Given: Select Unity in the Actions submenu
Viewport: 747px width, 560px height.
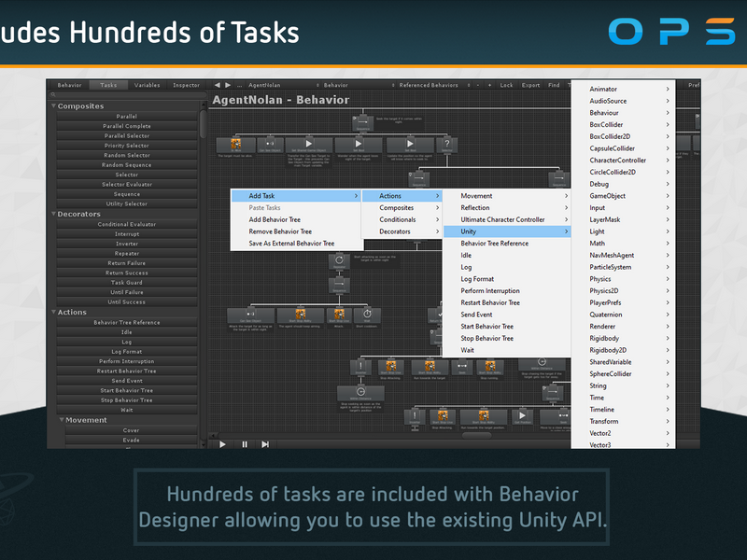Looking at the screenshot, I should 507,231.
